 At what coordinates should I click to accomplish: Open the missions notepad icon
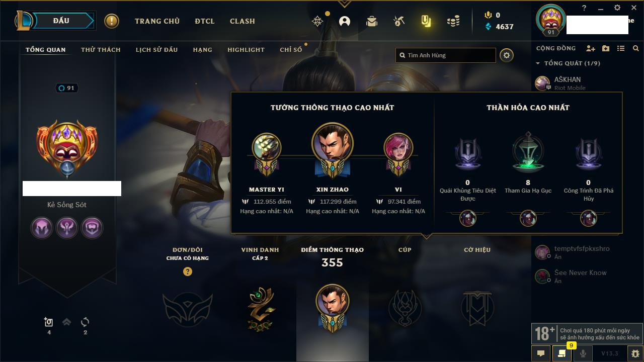pyautogui.click(x=561, y=353)
